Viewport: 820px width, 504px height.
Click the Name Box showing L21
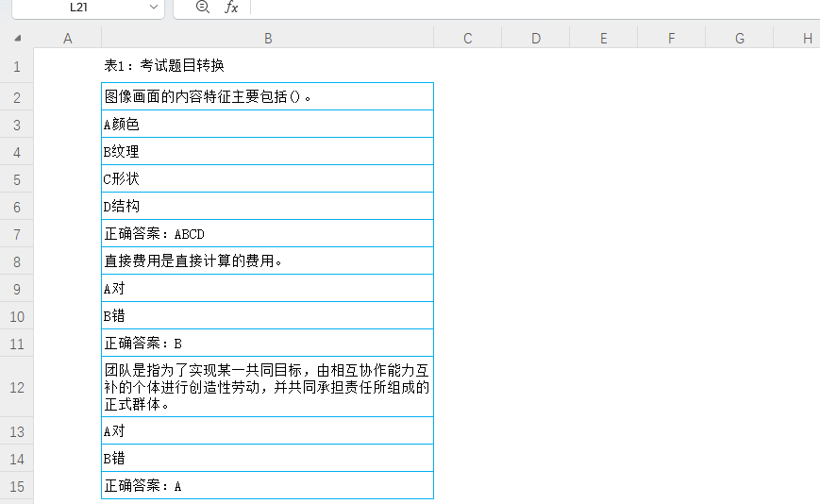pyautogui.click(x=78, y=8)
